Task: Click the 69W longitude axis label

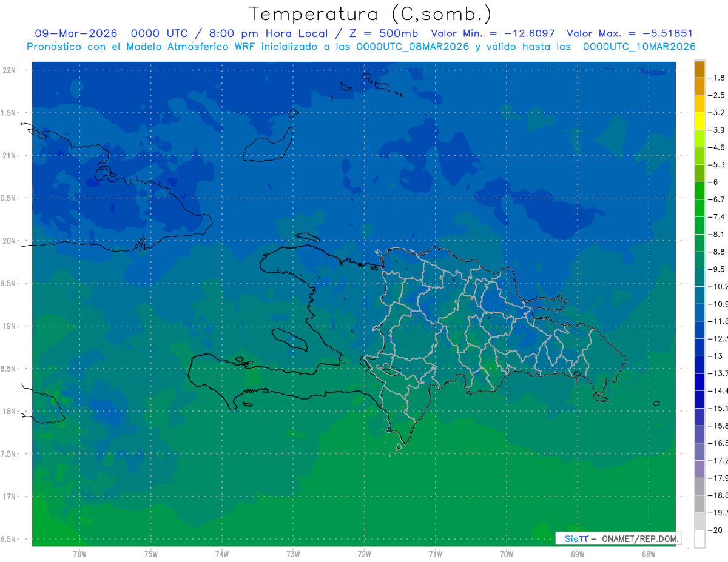Action: [578, 554]
